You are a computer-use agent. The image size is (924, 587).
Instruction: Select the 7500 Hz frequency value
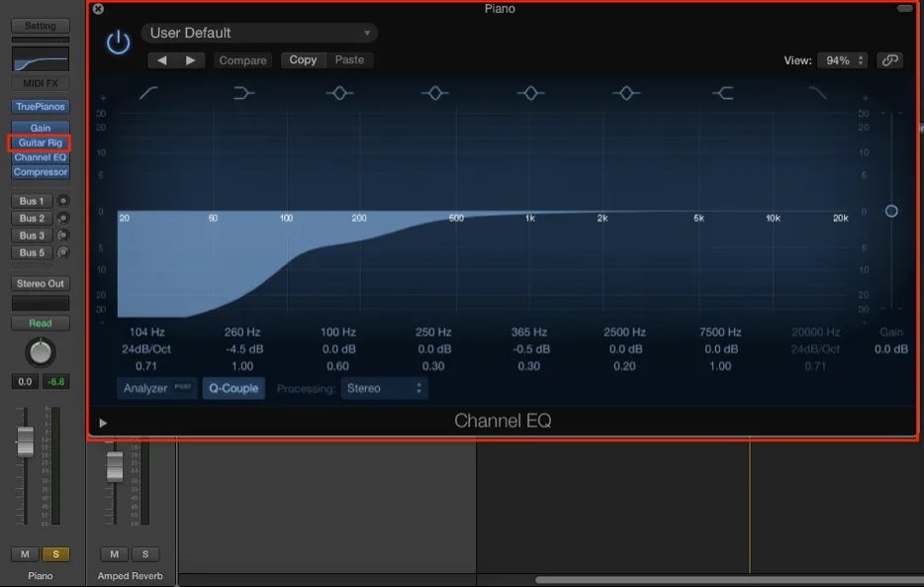coord(720,332)
